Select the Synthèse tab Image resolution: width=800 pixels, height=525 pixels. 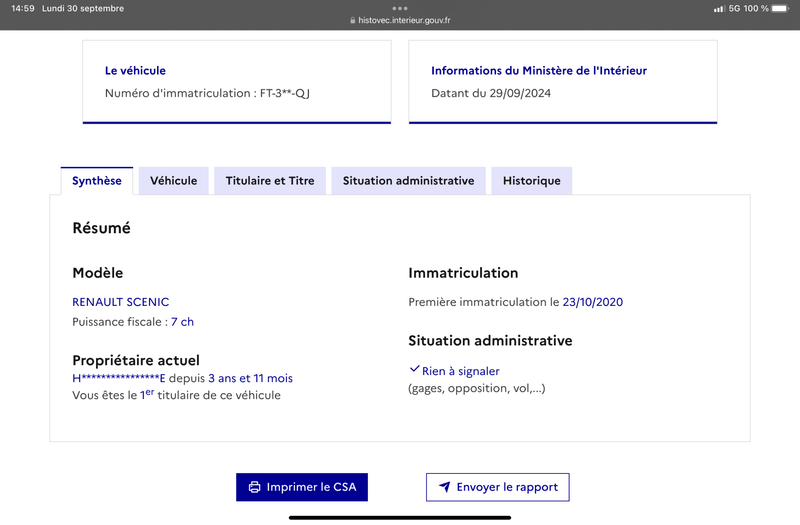[x=97, y=181]
